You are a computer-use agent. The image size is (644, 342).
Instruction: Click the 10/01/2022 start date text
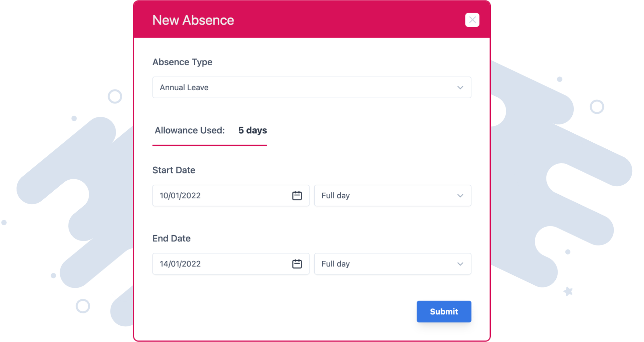tap(180, 196)
